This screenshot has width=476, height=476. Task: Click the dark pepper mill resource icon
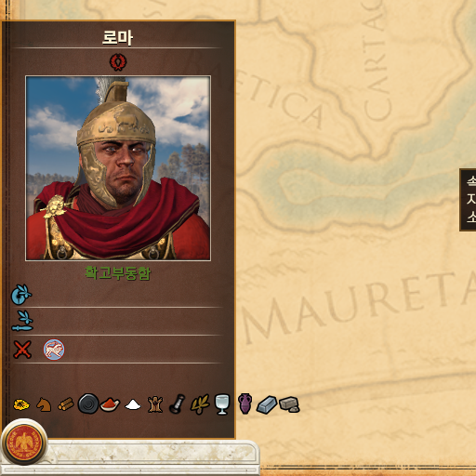[x=178, y=403]
